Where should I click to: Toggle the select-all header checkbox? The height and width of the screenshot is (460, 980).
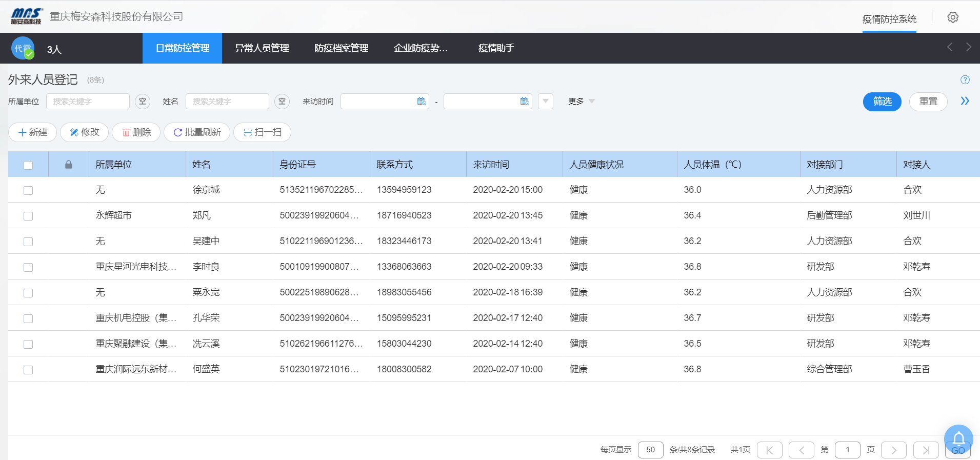[28, 165]
